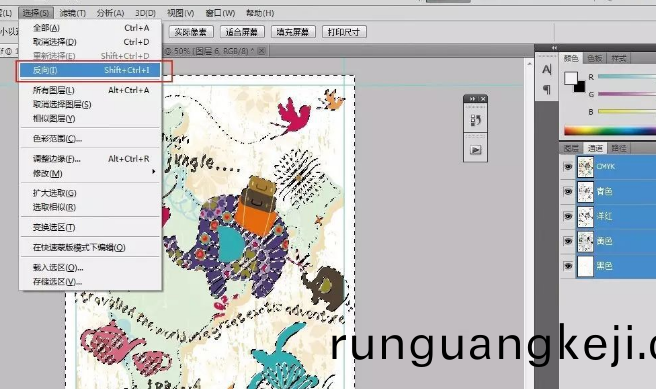The image size is (656, 389).
Task: Open the 选择(S) menu
Action: [36, 13]
